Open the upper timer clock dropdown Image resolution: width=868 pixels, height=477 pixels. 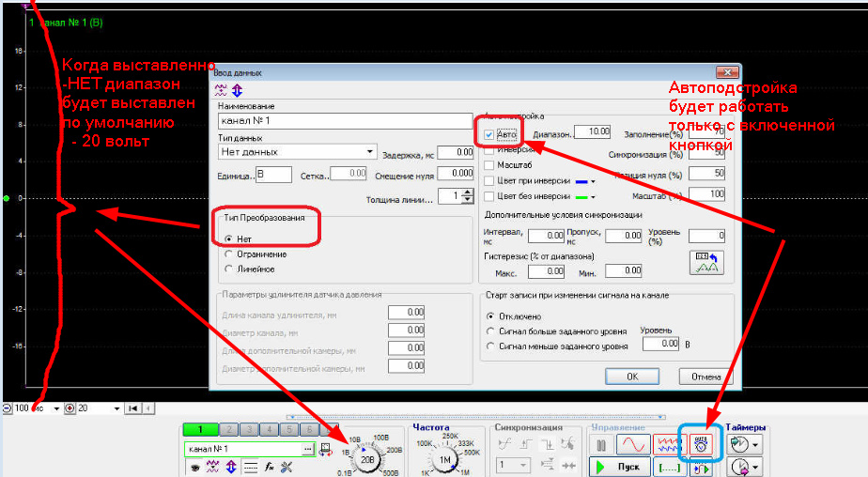click(755, 444)
